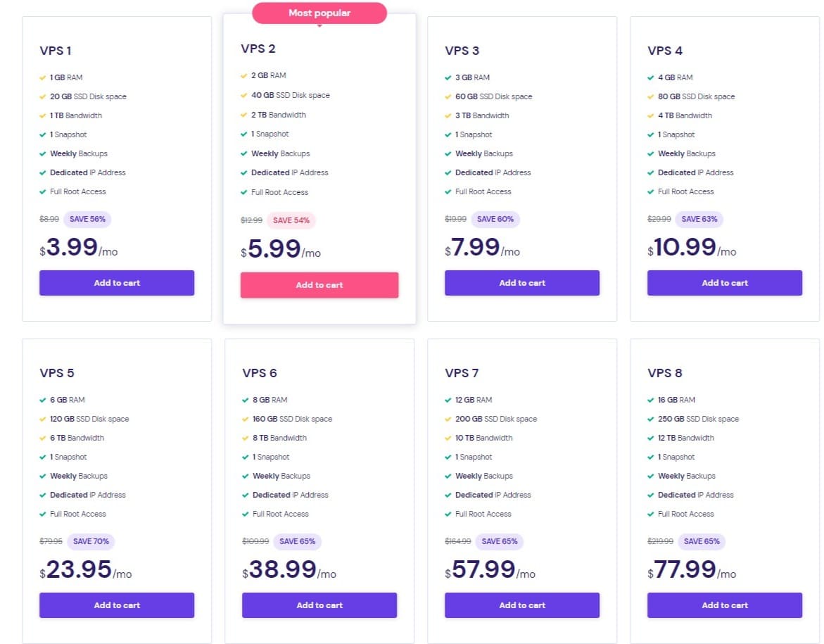Click the yellow check beside 10 TB Bandwidth in VPS 7

click(448, 438)
